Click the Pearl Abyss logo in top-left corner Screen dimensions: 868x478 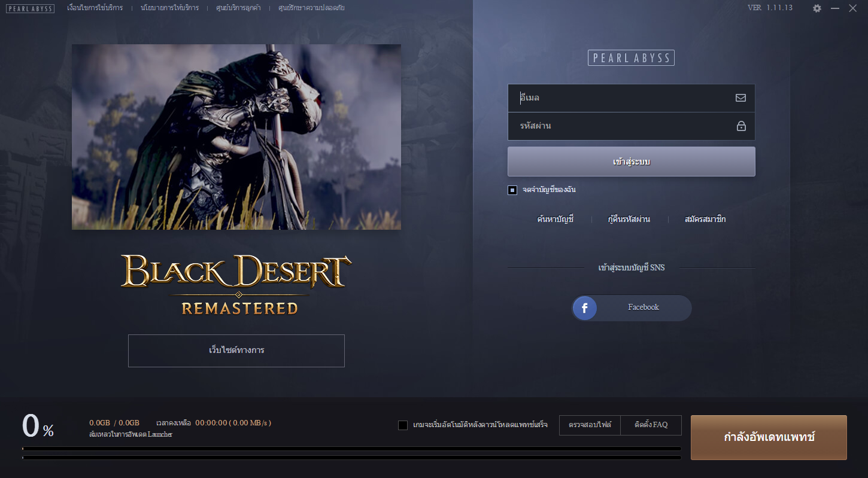30,8
